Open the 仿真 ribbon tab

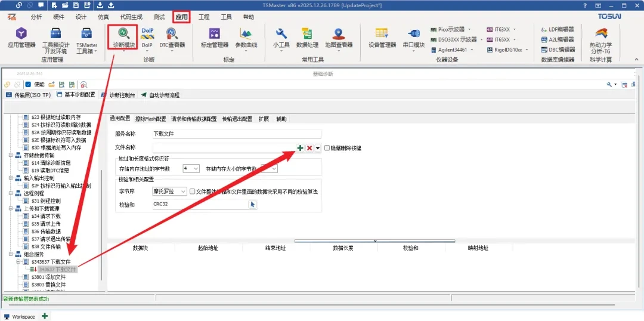click(x=103, y=17)
